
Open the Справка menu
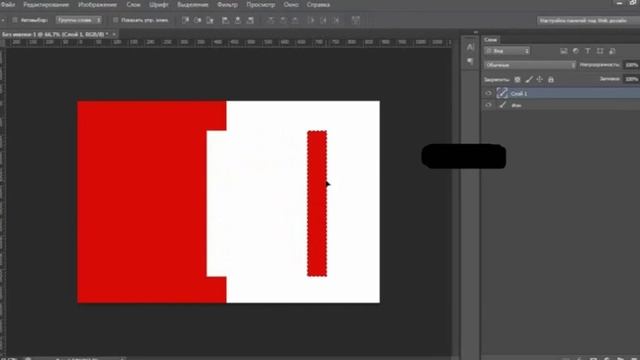coord(318,5)
